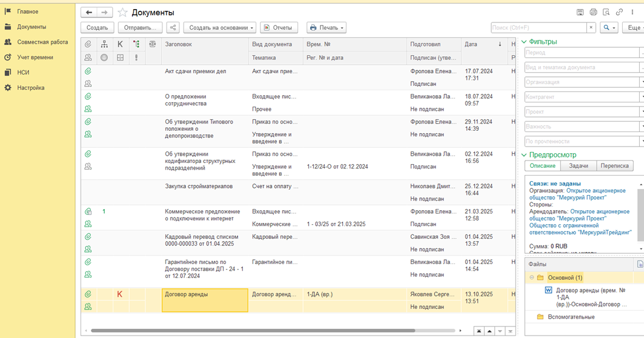Viewport: 644px width, 338px height.
Task: Open НСИ in the sidebar
Action: [23, 72]
